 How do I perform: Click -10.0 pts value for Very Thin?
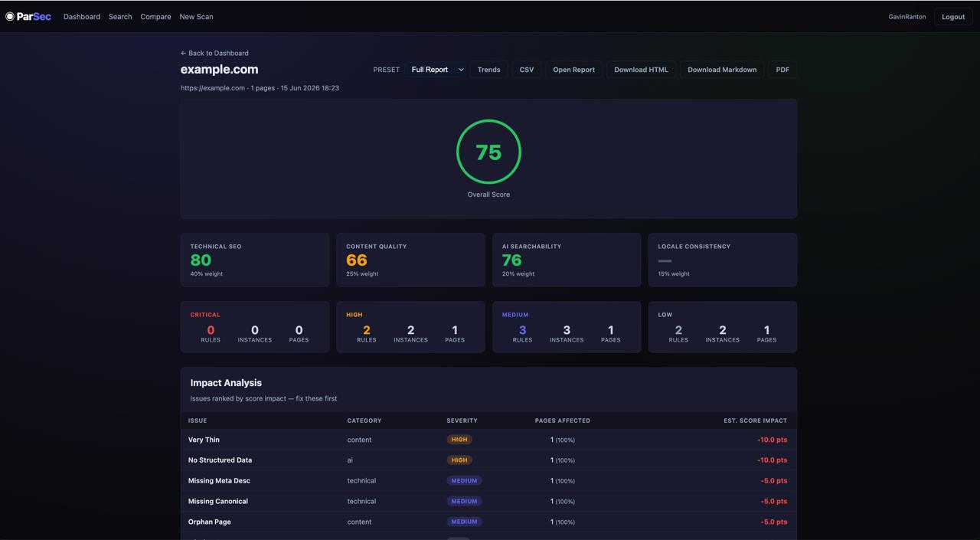click(772, 440)
